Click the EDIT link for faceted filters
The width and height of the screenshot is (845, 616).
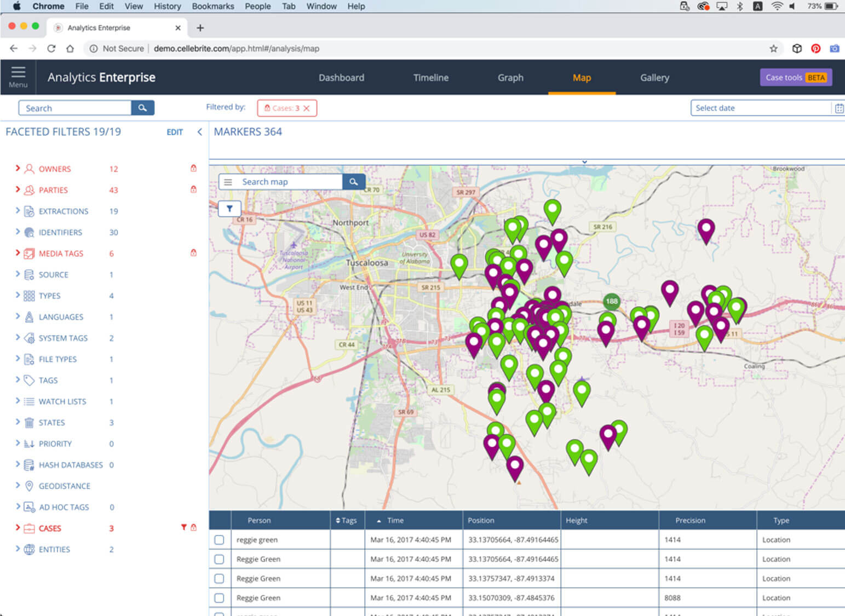click(175, 132)
